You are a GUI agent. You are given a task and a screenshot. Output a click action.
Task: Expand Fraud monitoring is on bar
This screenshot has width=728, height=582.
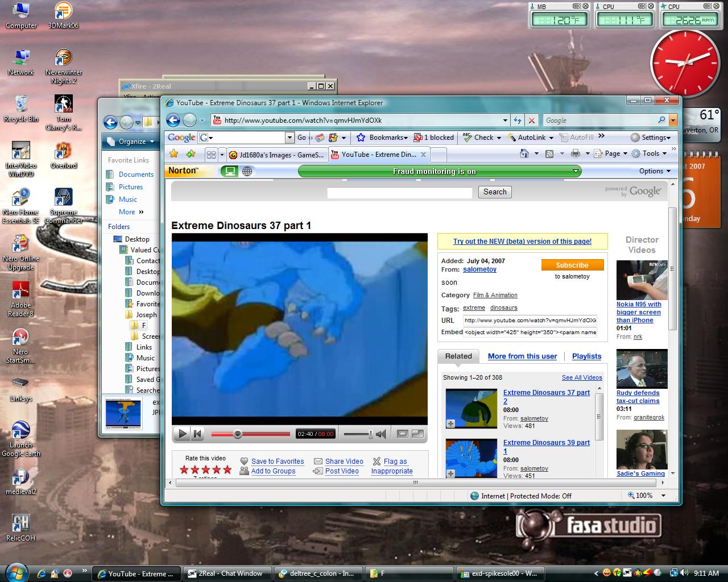coord(576,171)
